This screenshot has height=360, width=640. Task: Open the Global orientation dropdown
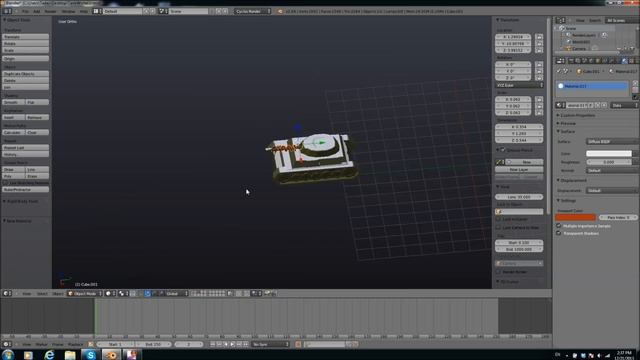tap(177, 293)
